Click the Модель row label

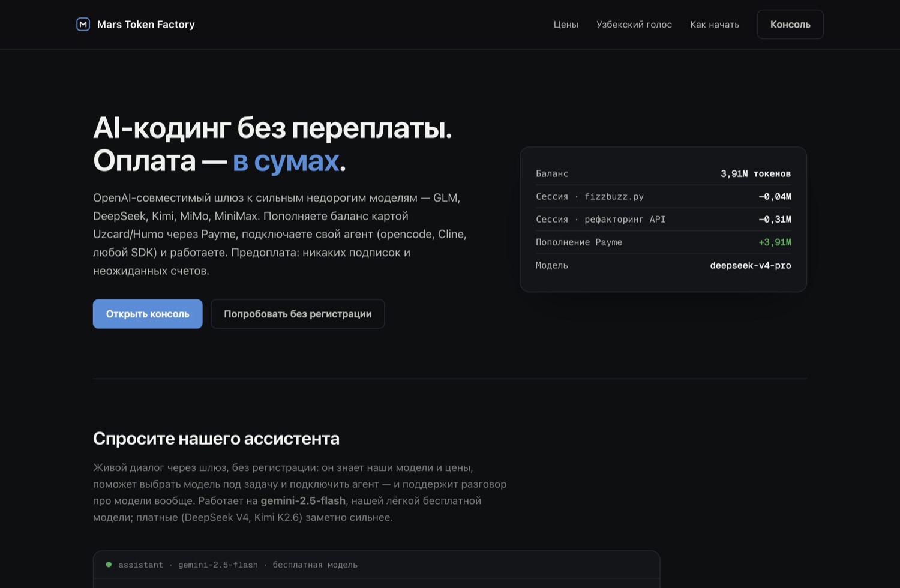click(x=552, y=265)
